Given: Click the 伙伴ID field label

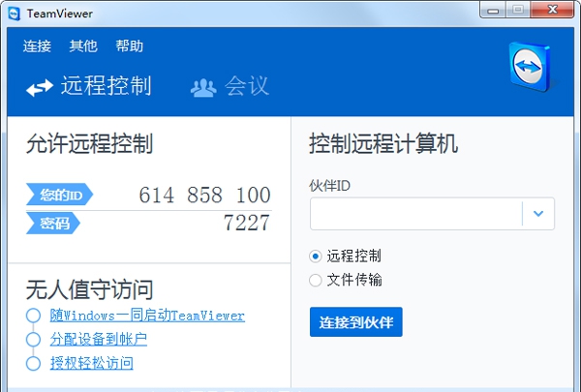Looking at the screenshot, I should (x=330, y=186).
